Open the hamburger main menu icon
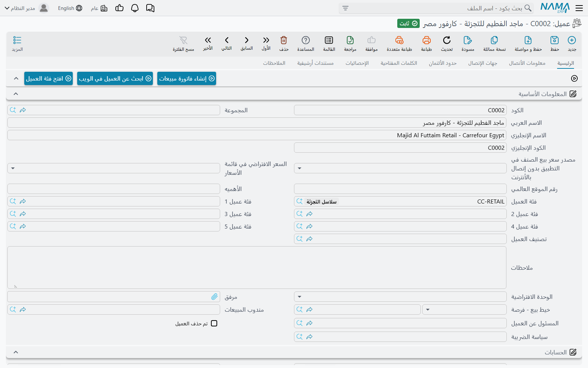Image resolution: width=588 pixels, height=368 pixels. (x=579, y=8)
